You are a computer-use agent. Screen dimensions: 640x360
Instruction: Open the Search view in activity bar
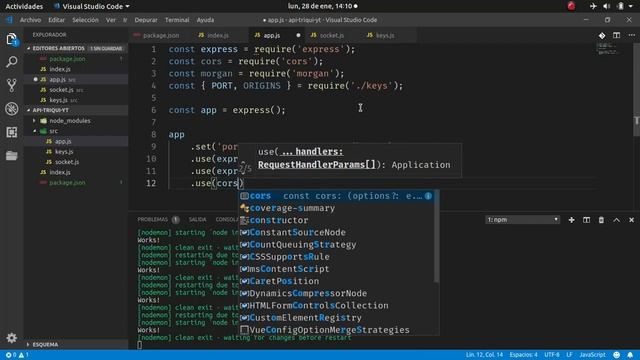12,62
